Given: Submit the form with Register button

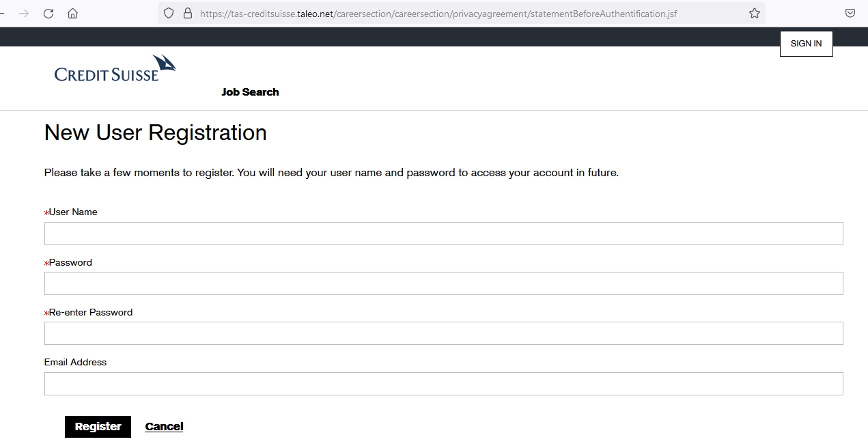Looking at the screenshot, I should 98,427.
